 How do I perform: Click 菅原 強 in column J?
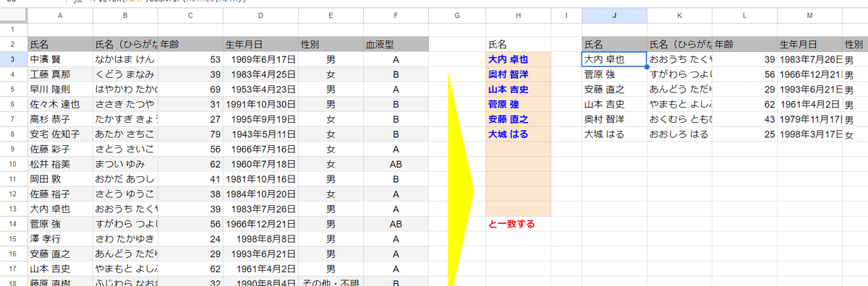(x=614, y=74)
